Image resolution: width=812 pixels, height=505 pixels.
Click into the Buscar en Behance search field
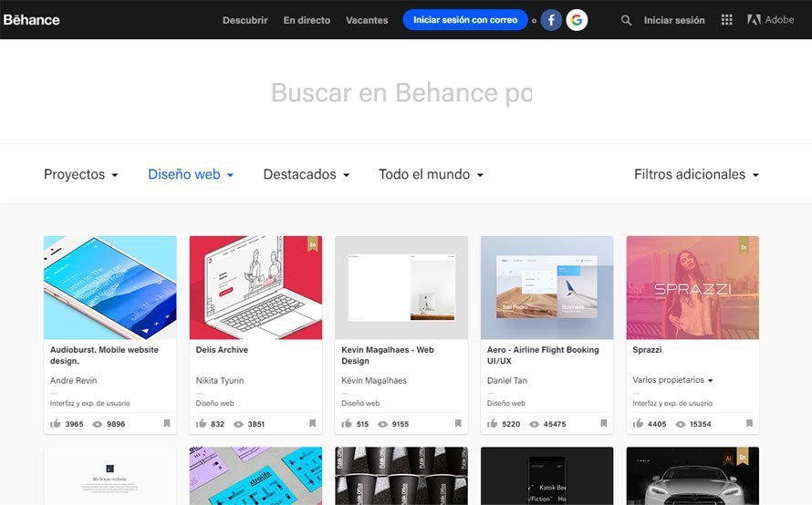coord(401,93)
